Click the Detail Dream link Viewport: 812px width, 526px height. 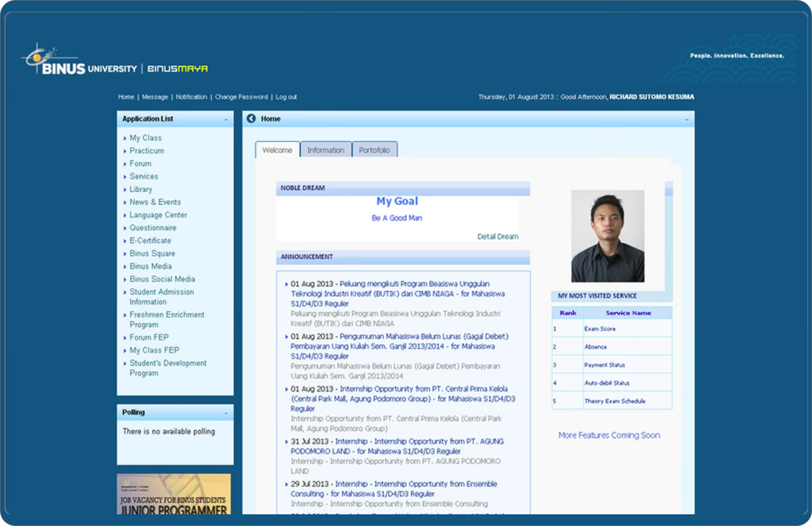[x=498, y=236]
